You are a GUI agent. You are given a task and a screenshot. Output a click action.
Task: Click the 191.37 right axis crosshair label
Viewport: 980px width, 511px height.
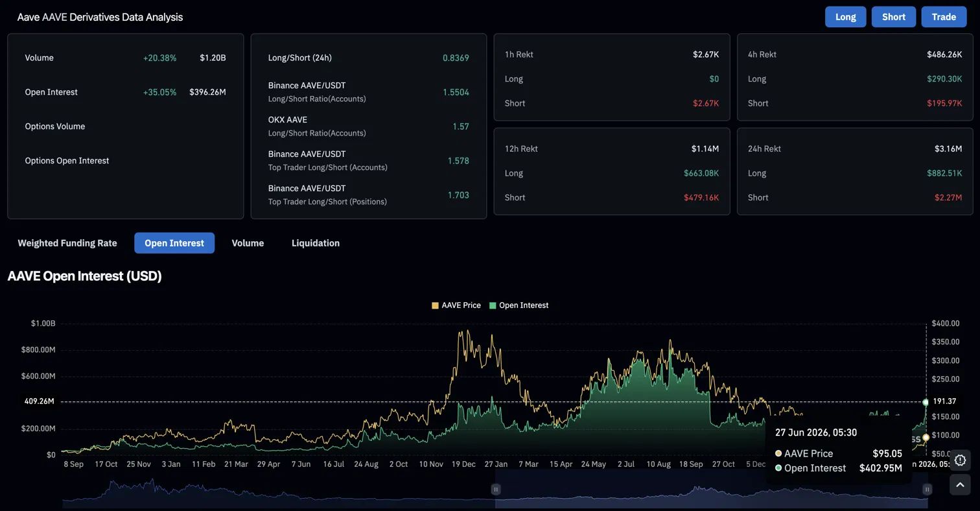945,401
